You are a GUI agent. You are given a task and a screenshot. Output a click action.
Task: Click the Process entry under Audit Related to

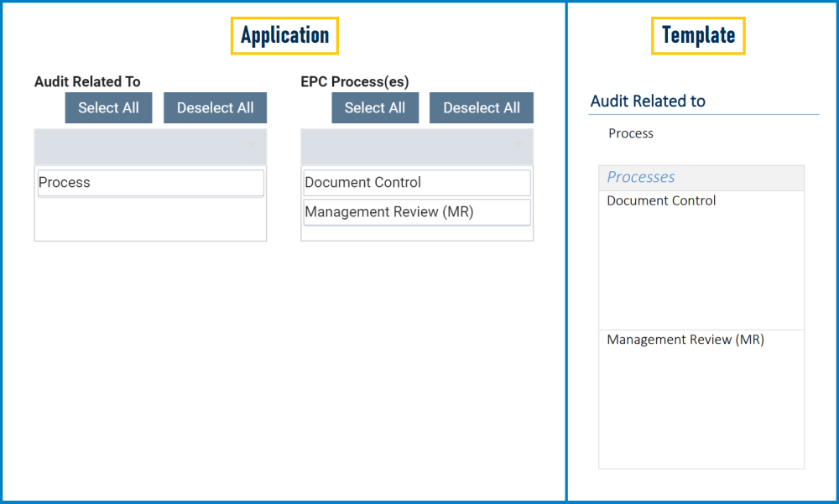click(x=631, y=133)
